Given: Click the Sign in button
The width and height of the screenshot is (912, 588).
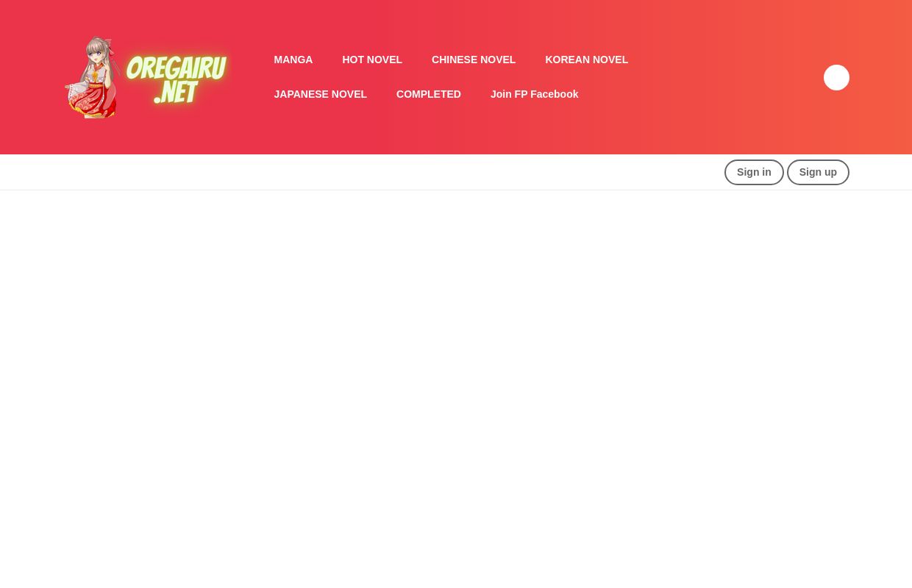Looking at the screenshot, I should click(x=754, y=172).
